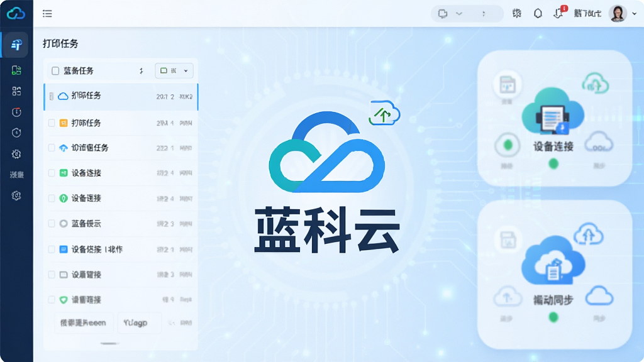Open the green document icon in sidebar
644x362 pixels.
pos(16,70)
